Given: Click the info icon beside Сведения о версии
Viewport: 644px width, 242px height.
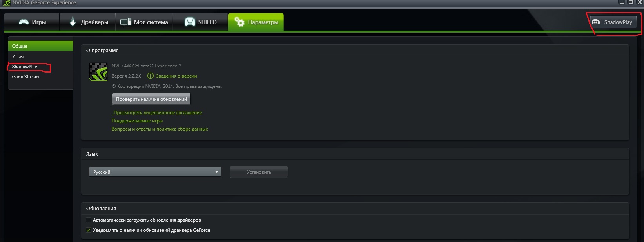Looking at the screenshot, I should [x=150, y=76].
